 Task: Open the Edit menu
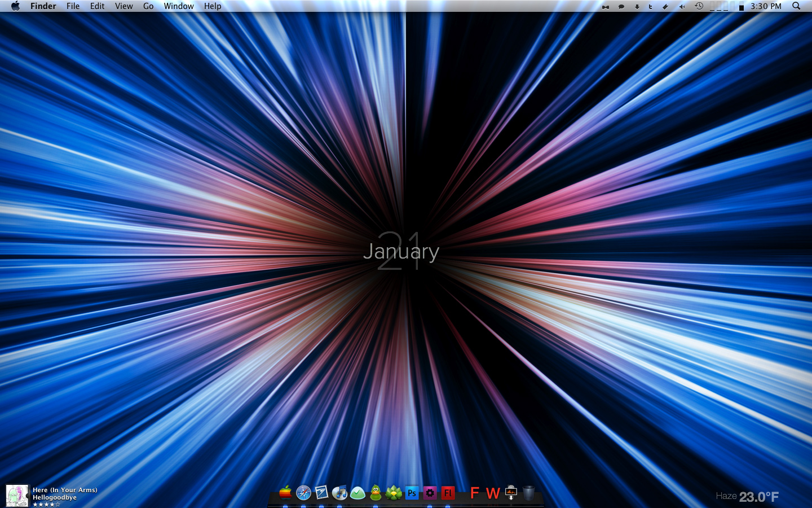98,6
